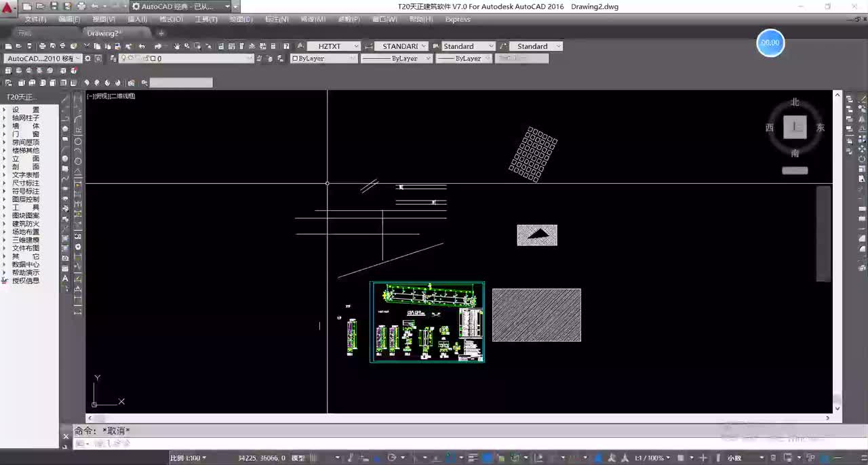
Task: Click the blue 00:00 recording timer circle
Action: (x=770, y=43)
